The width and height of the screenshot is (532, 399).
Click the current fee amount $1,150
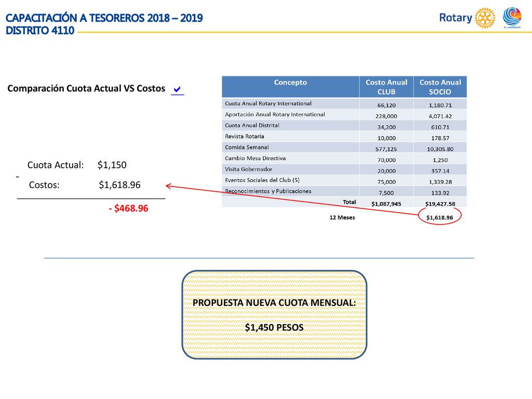click(112, 165)
